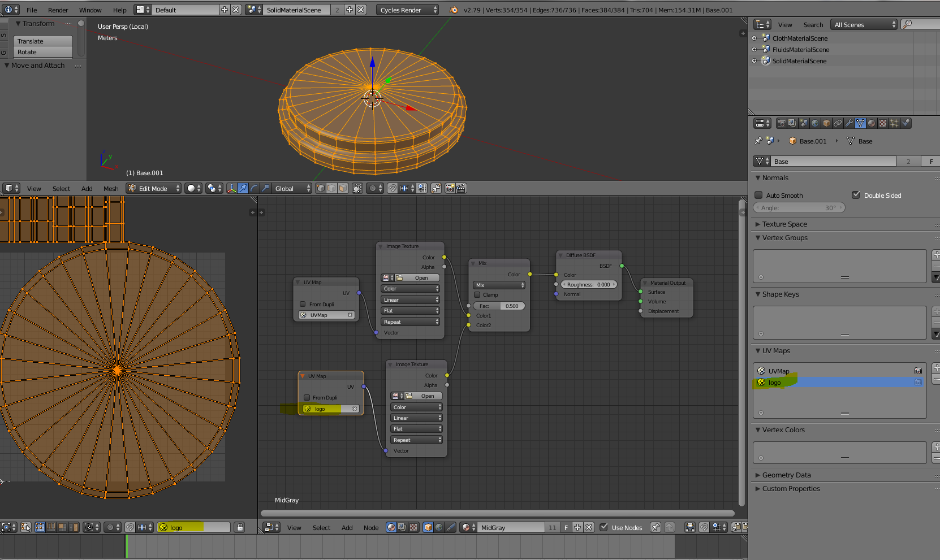940x560 pixels.
Task: Enable the Auto Smooth checkbox
Action: (x=759, y=195)
